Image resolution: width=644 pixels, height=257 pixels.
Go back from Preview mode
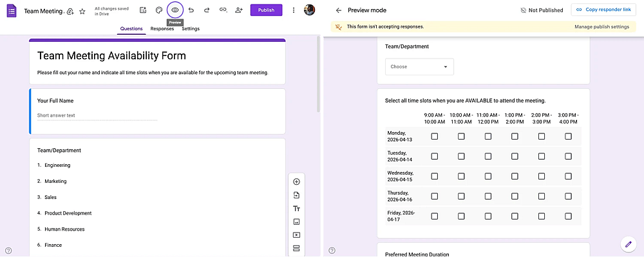pos(339,10)
